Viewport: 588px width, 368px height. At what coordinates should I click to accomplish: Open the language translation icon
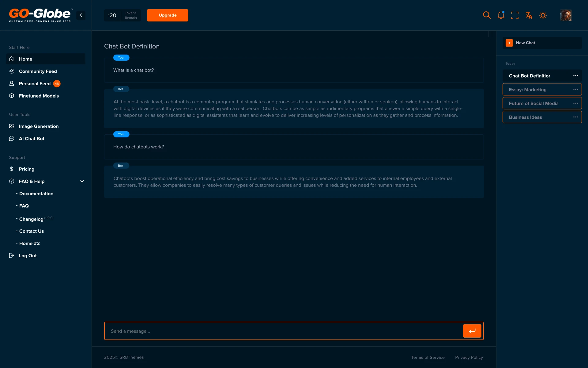pyautogui.click(x=529, y=15)
